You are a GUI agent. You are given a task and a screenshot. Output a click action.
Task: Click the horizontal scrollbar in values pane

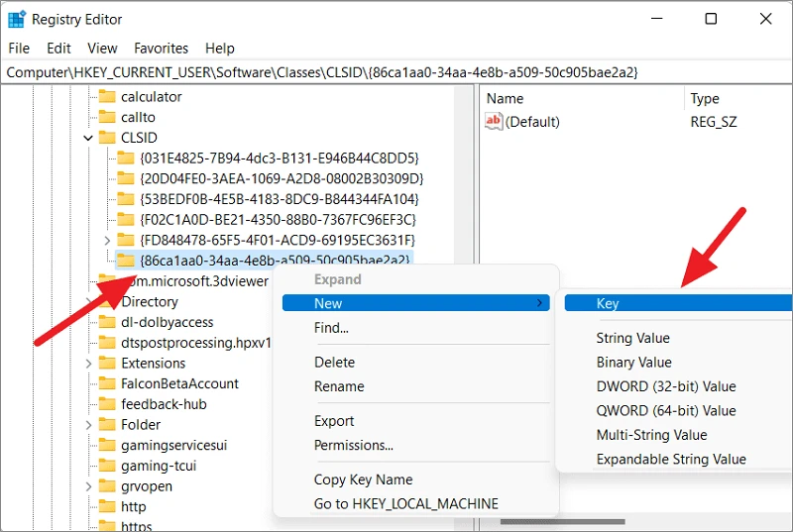(x=562, y=522)
